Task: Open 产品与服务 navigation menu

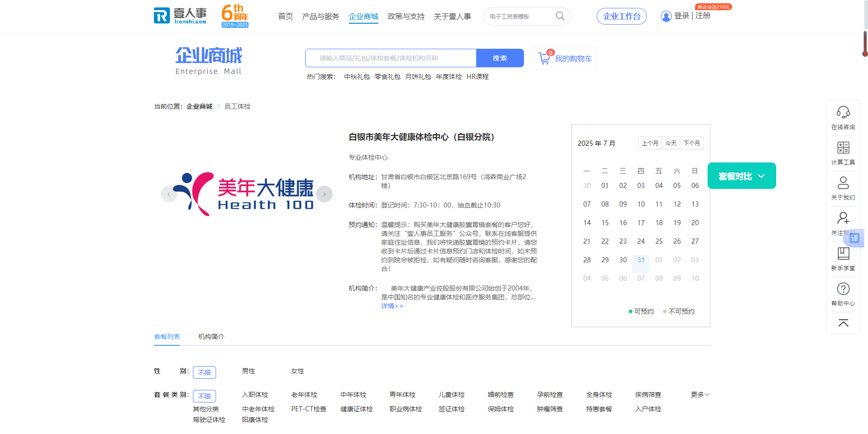Action: tap(321, 16)
